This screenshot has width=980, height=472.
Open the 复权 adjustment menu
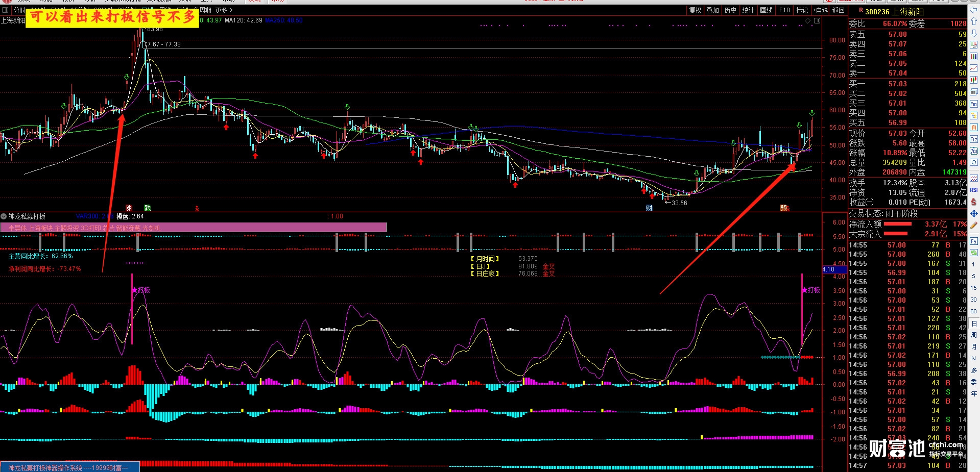tap(696, 10)
